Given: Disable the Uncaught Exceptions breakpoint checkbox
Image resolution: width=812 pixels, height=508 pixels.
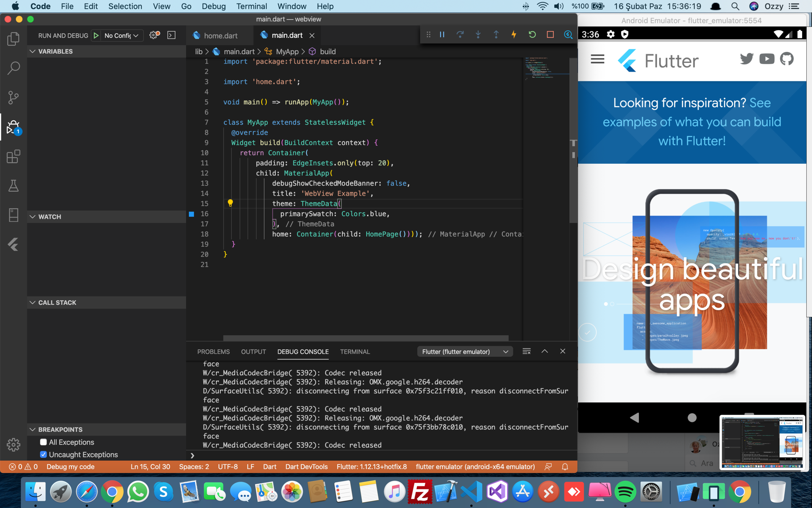Looking at the screenshot, I should tap(43, 454).
